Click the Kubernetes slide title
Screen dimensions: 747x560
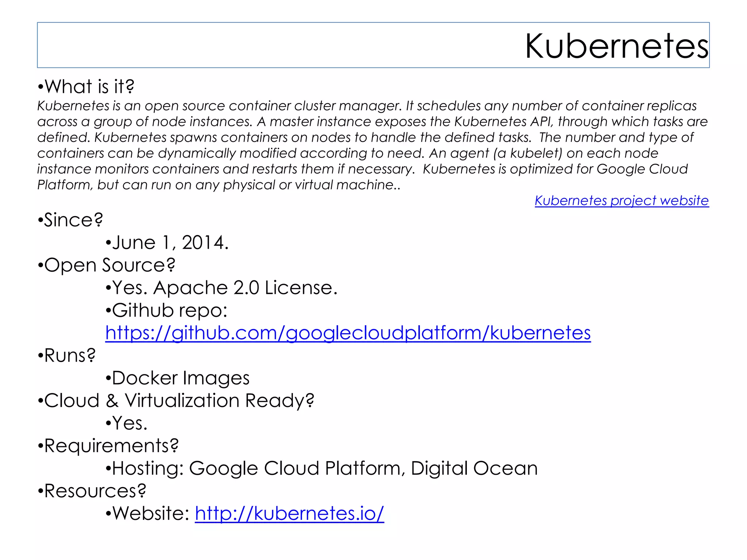(x=616, y=46)
